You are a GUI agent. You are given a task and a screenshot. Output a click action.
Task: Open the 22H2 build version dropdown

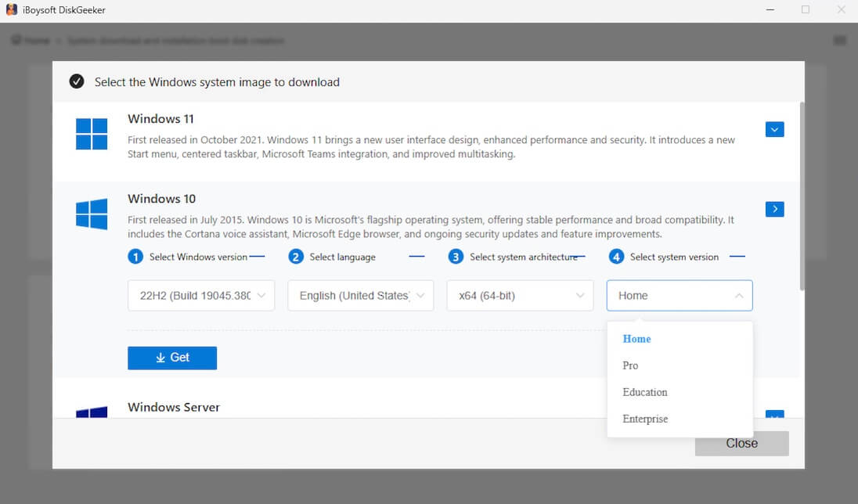pos(201,296)
